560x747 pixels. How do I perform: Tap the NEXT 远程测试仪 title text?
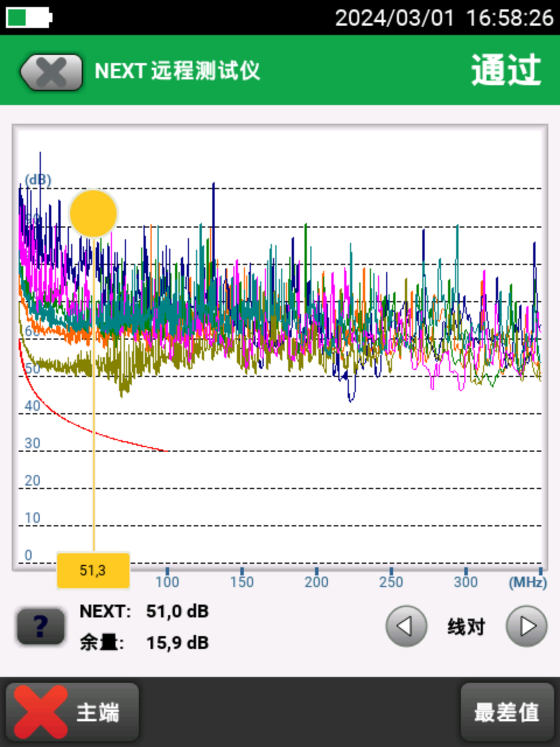[177, 71]
